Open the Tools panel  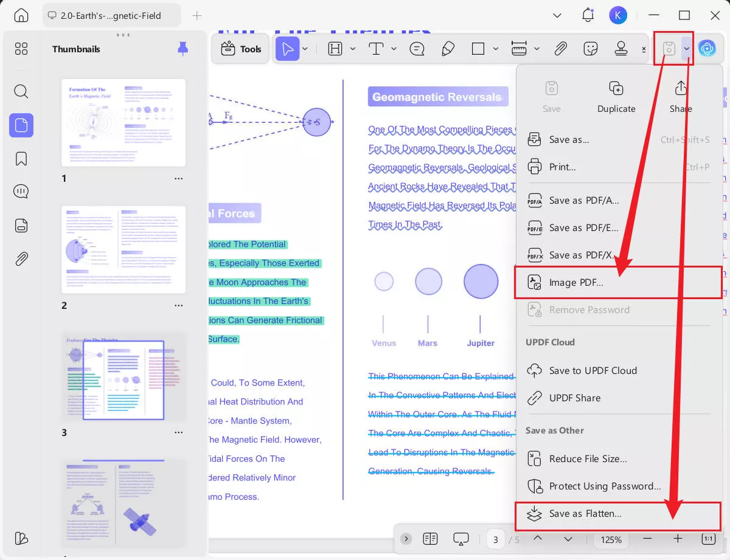[x=240, y=49]
